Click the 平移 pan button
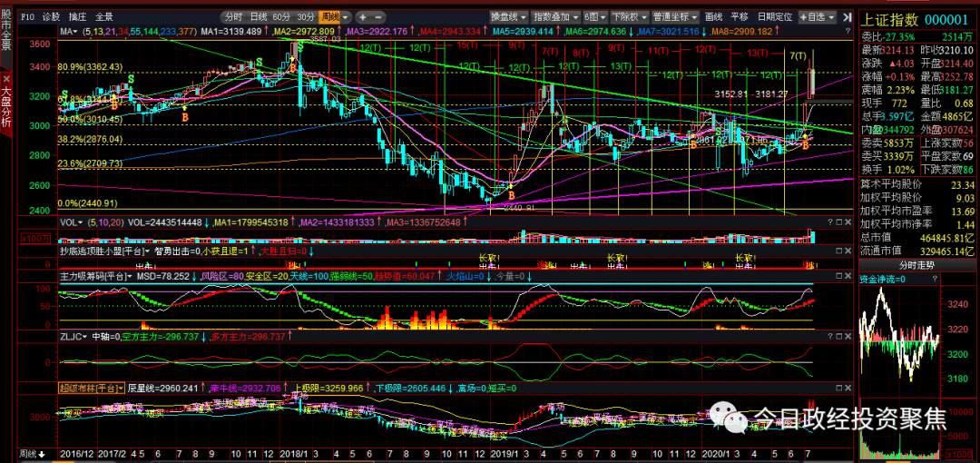The image size is (980, 463). 740,17
